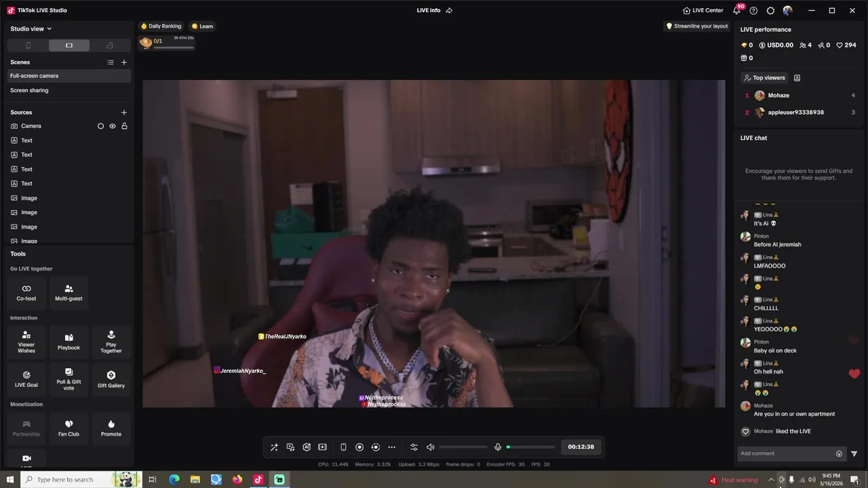Open the audio mixer settings sliders icon
This screenshot has height=488, width=868.
click(414, 447)
